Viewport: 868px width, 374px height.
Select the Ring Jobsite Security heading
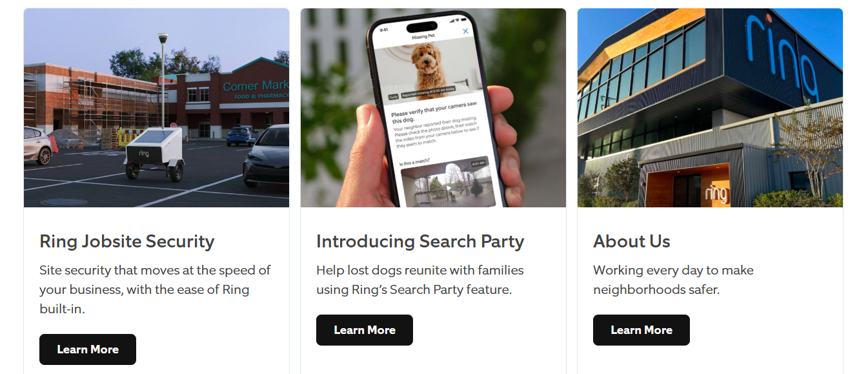click(127, 242)
